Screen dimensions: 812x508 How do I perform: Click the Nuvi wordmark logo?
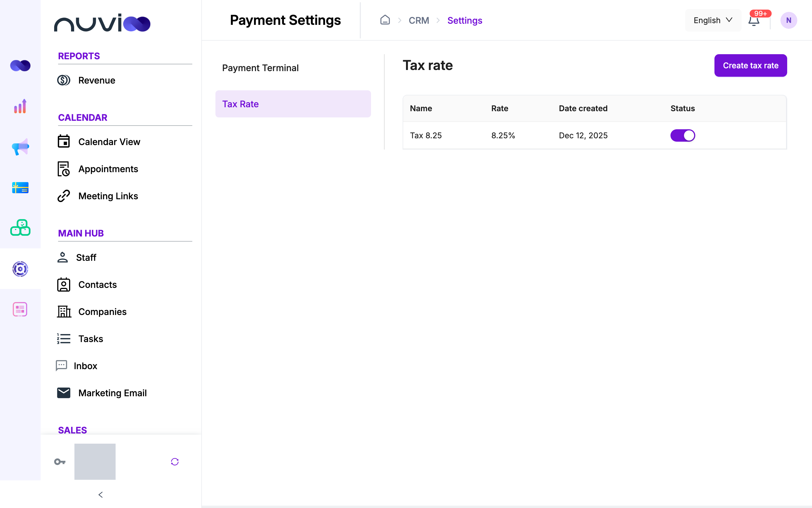tap(102, 23)
